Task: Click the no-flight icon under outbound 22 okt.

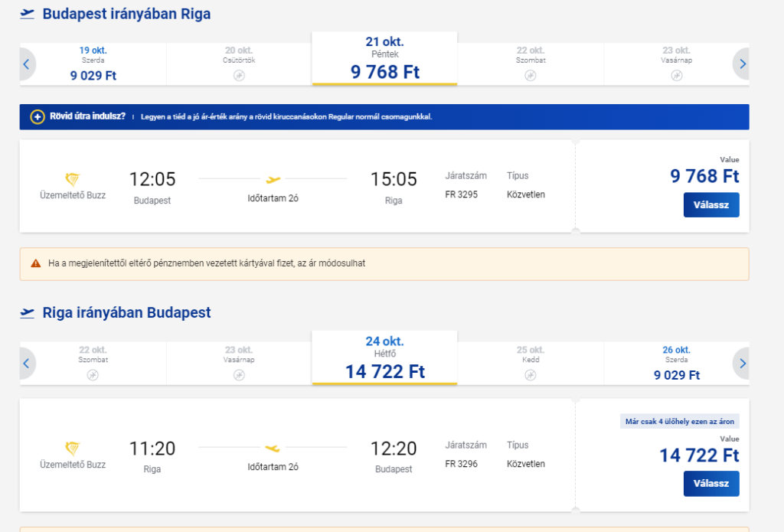Action: (x=531, y=76)
